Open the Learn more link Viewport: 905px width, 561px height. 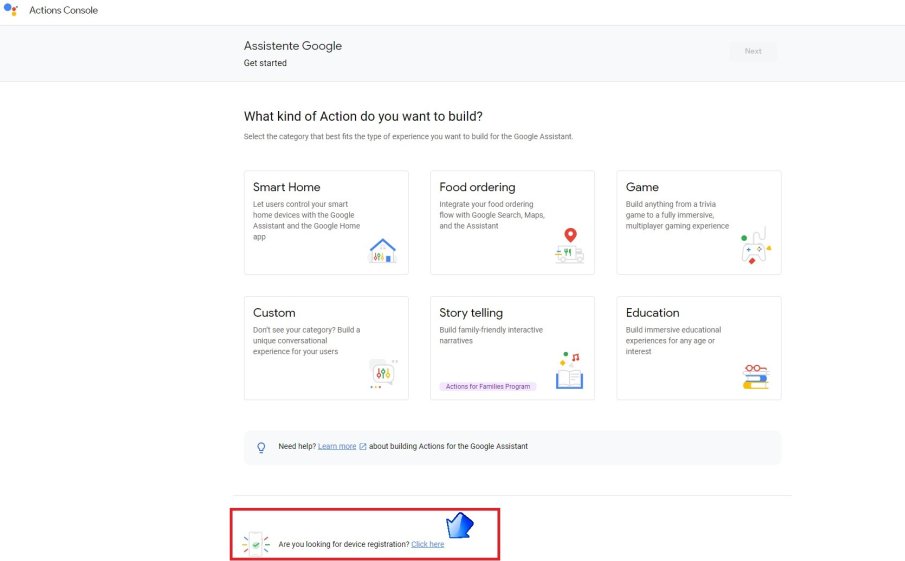337,446
